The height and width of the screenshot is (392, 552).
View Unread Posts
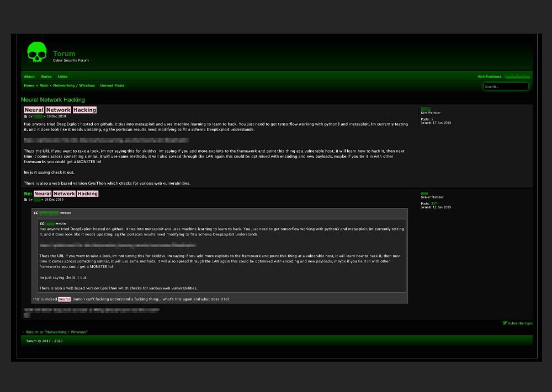pyautogui.click(x=112, y=85)
